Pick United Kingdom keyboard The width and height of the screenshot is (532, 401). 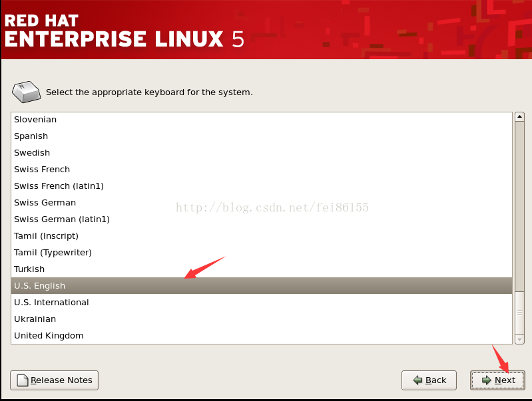click(261, 336)
